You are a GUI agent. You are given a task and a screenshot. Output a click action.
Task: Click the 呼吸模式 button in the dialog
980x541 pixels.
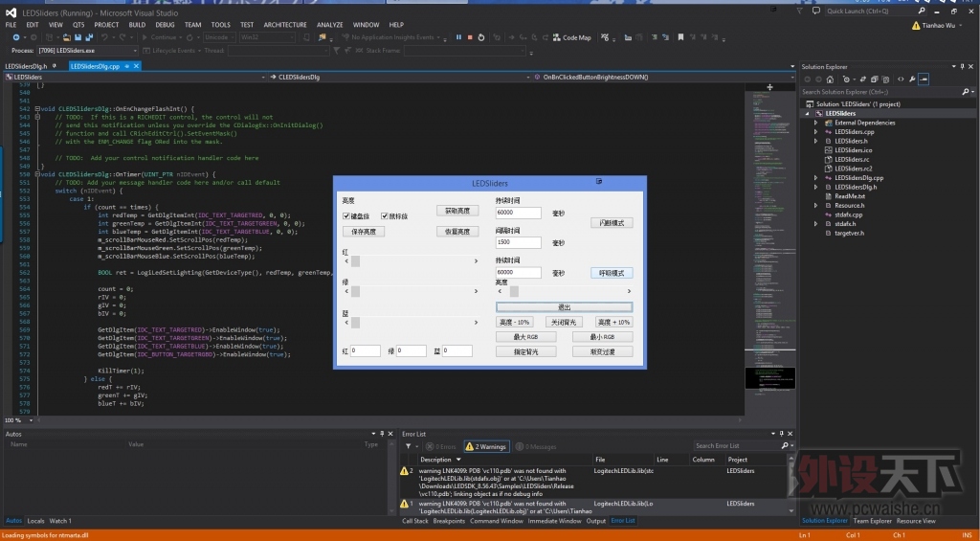tap(612, 273)
